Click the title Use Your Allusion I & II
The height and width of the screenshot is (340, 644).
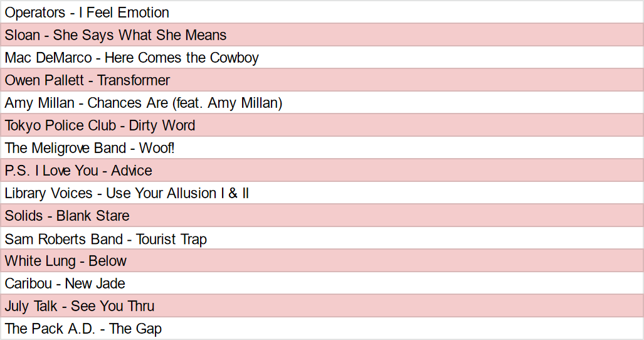[x=177, y=193]
